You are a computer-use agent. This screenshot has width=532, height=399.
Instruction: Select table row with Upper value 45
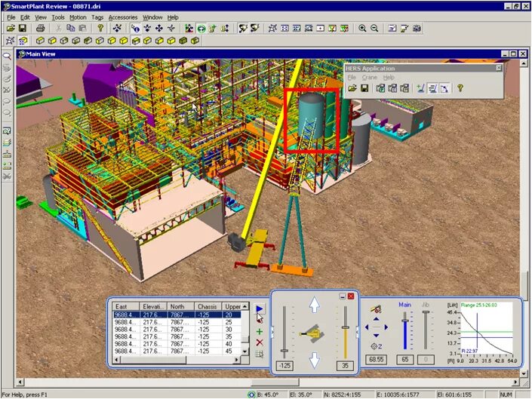tap(177, 351)
